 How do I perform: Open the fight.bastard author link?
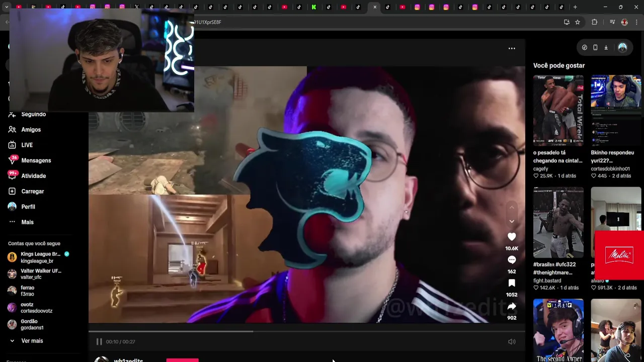tap(547, 281)
